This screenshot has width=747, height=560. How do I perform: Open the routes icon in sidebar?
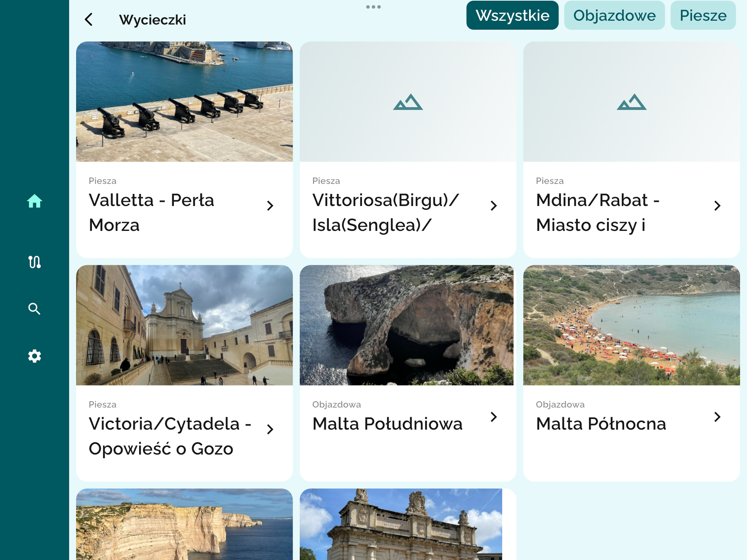[x=34, y=262]
